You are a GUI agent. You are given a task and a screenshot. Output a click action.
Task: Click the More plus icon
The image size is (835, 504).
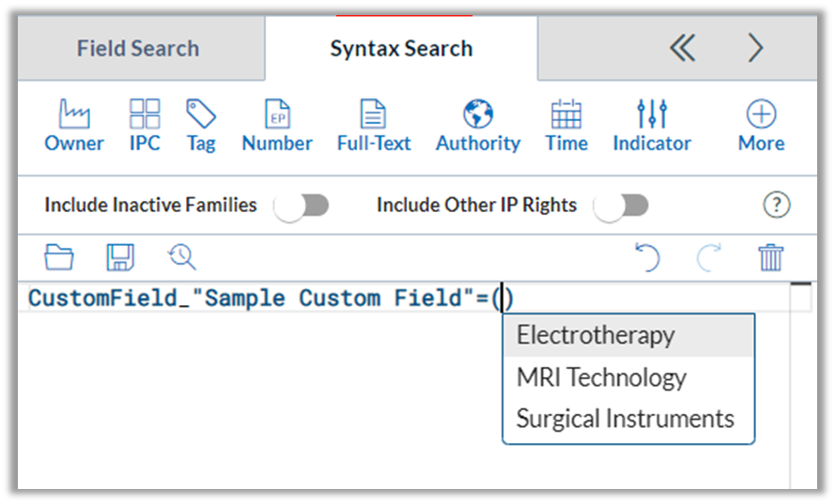click(761, 126)
